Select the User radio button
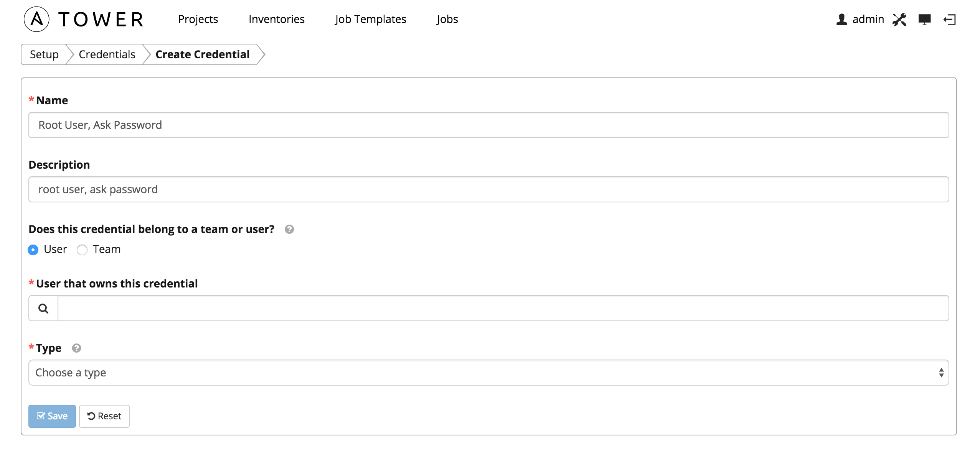 [33, 250]
